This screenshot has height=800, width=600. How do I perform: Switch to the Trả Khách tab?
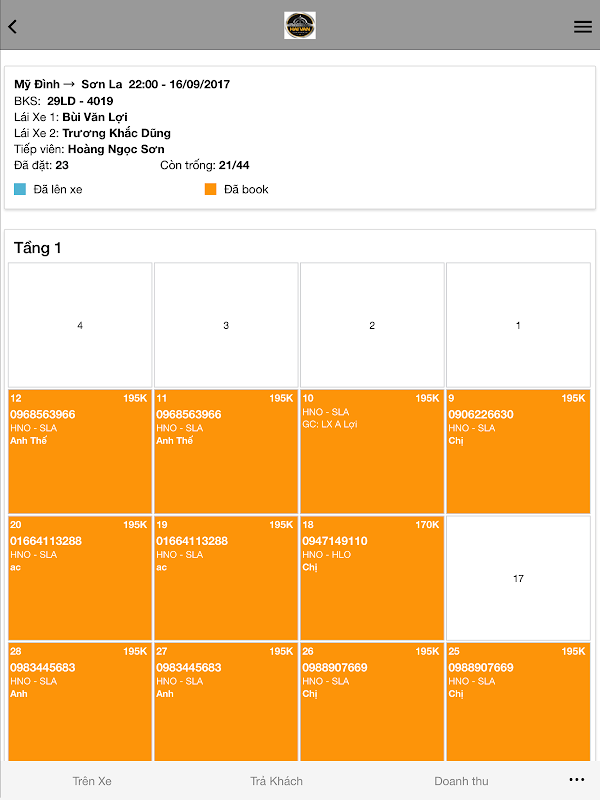point(276,781)
